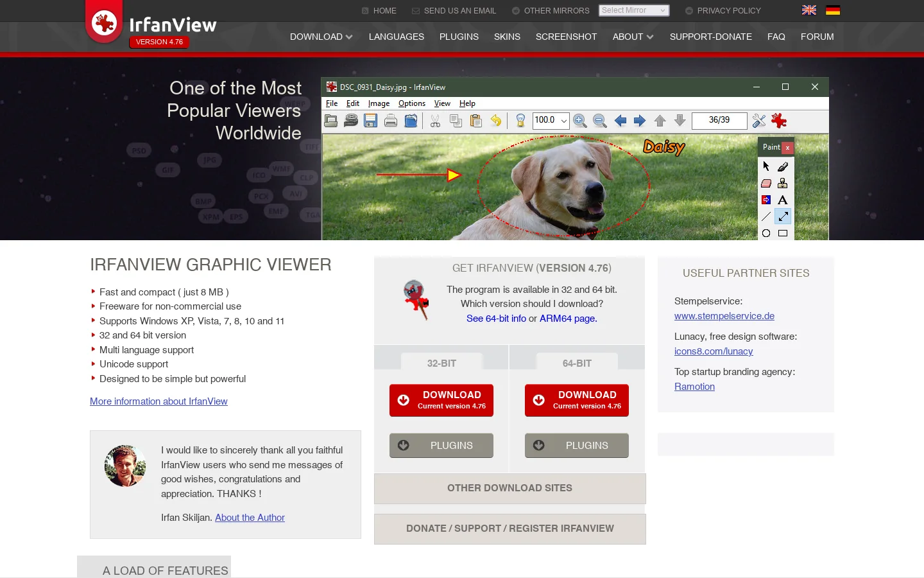Click DONATE / SUPPORT / REGISTER IRFANVIEW
Screen dimensions: 924x578
(510, 529)
